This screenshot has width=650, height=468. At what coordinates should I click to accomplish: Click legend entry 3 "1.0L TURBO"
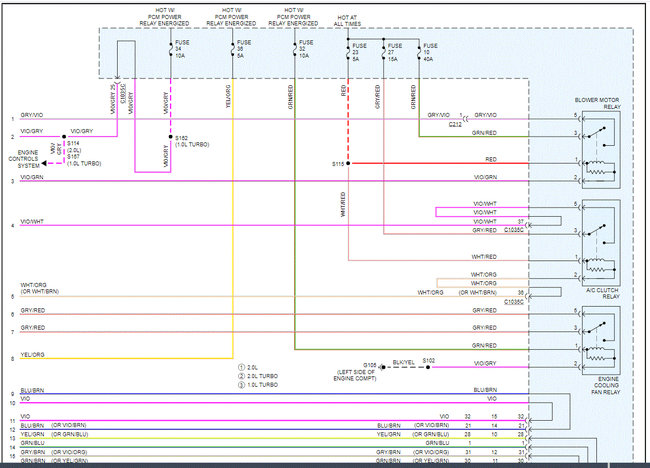tap(258, 385)
